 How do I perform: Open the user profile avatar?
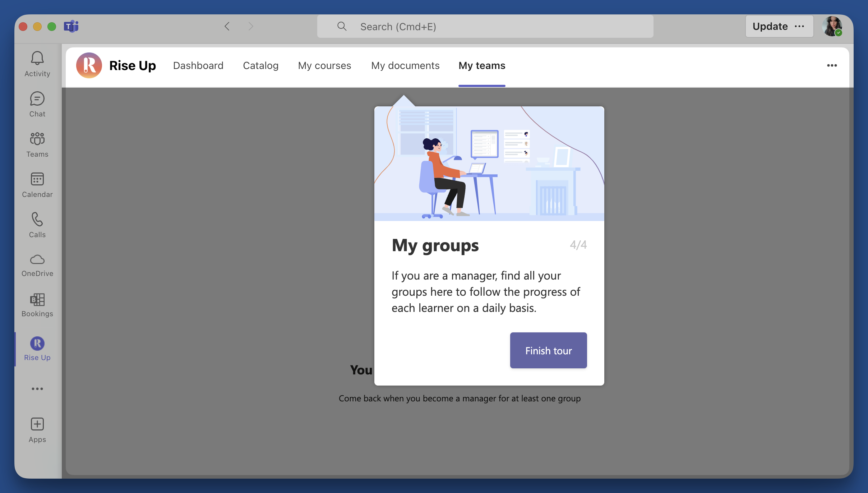click(832, 26)
